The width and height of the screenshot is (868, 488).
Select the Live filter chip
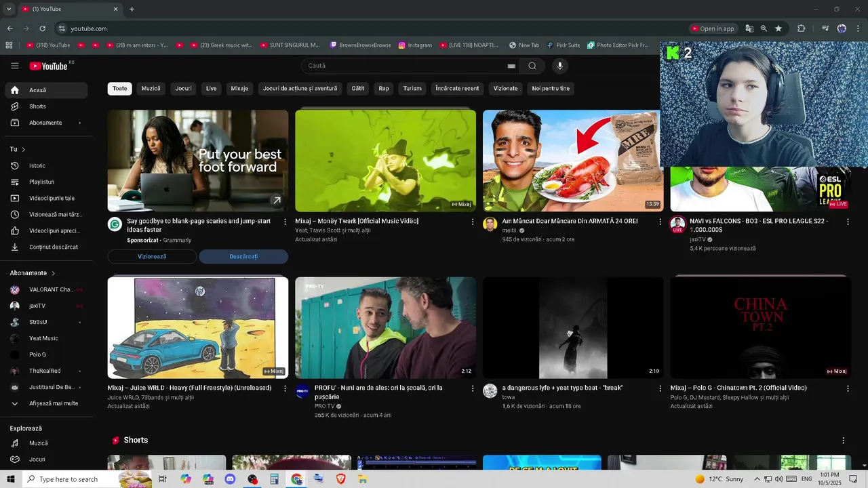(x=212, y=89)
